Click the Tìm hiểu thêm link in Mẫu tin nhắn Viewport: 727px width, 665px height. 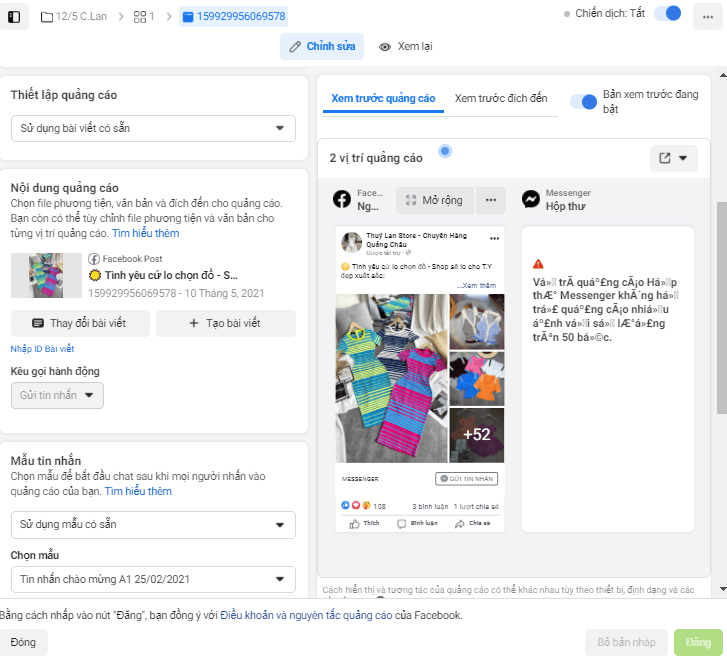[x=138, y=491]
